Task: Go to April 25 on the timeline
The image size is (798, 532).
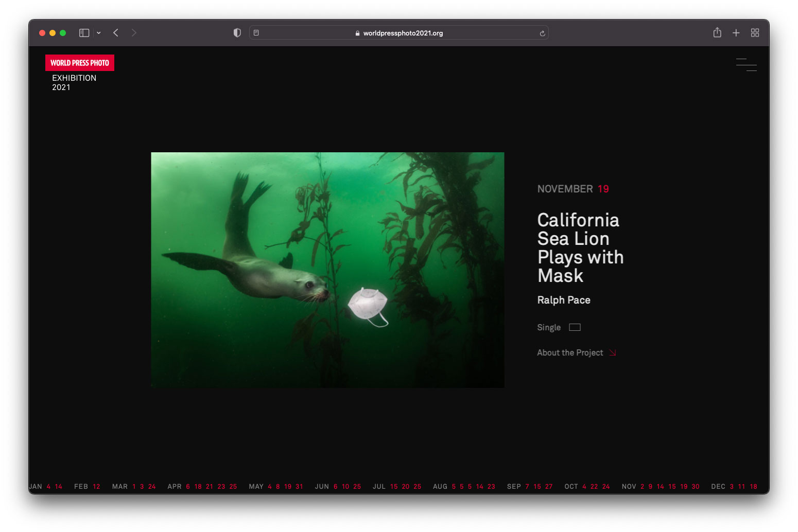Action: pos(233,486)
